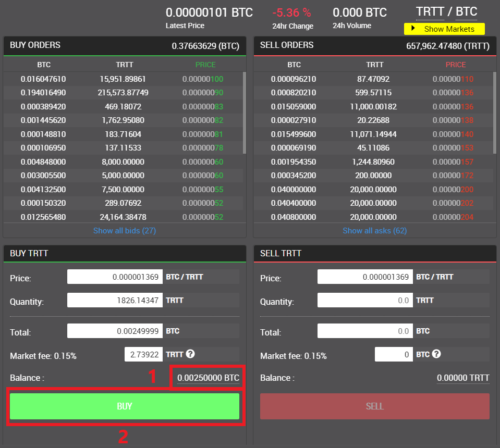The width and height of the screenshot is (500, 448).
Task: Click the PRICE column header in sell orders
Action: (456, 65)
